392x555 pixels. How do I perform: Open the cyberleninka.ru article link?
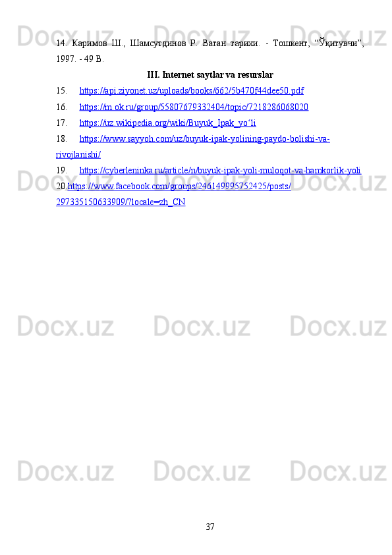tap(220, 171)
